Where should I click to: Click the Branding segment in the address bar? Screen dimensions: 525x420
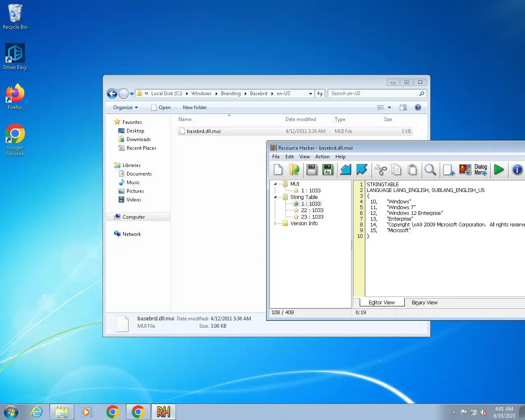click(231, 94)
